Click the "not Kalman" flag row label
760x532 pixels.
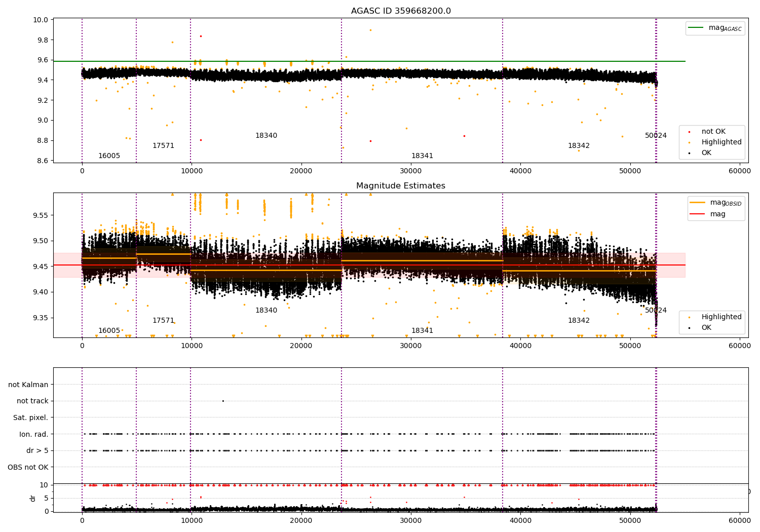tap(28, 385)
